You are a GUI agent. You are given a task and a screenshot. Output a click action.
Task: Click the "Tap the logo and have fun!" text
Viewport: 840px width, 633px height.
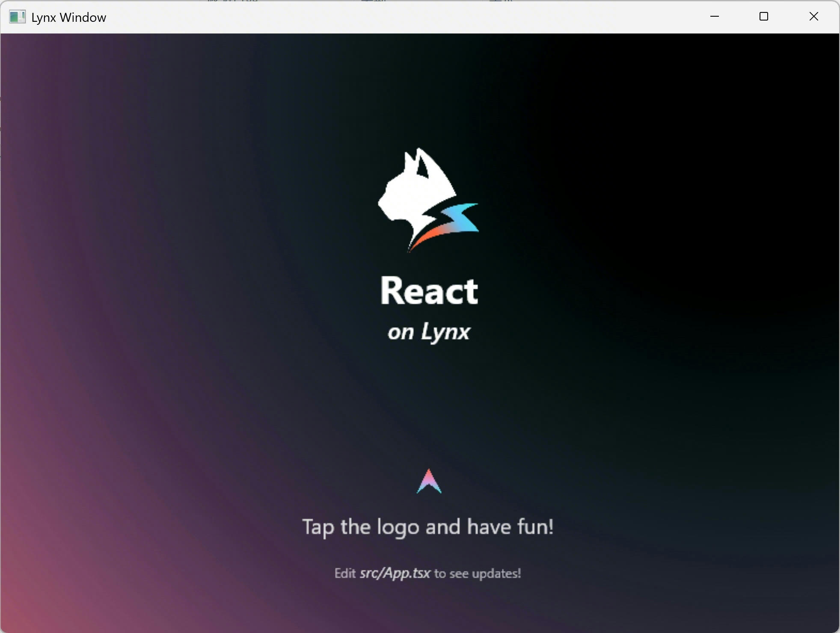428,527
